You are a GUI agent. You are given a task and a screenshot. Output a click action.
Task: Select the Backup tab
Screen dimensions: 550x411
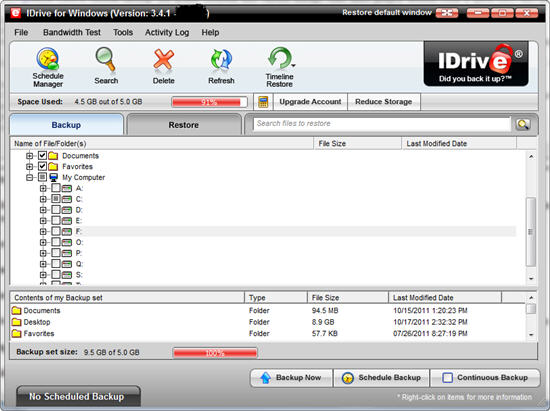click(66, 125)
